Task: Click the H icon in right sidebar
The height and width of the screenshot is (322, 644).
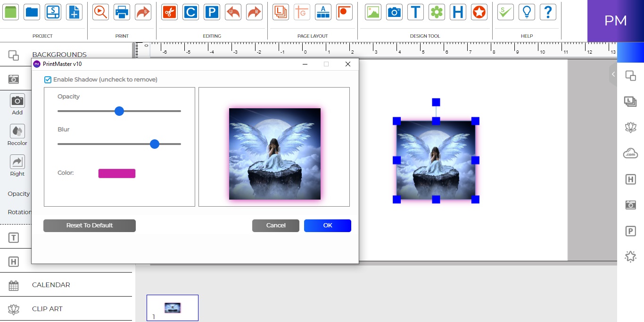Action: click(x=630, y=179)
